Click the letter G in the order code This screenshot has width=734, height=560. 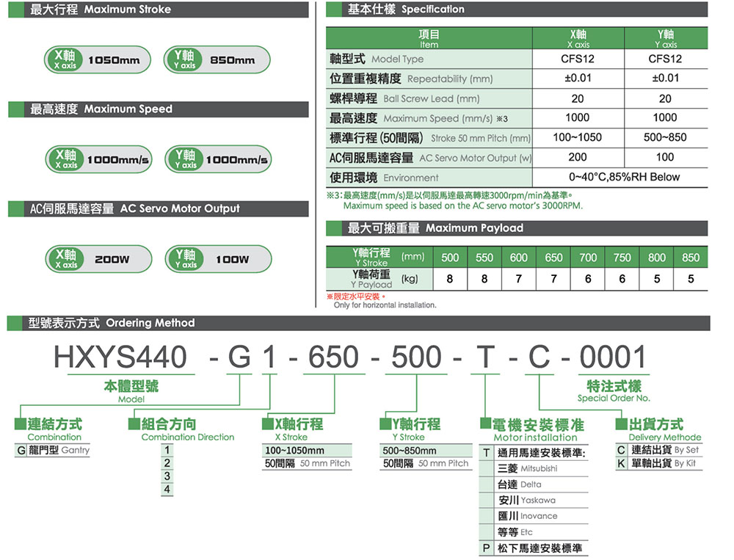239,357
